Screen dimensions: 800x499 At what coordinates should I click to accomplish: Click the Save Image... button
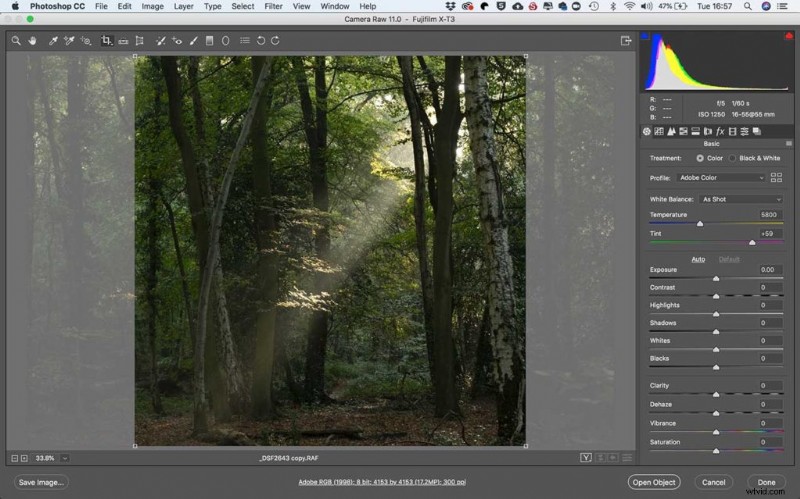pos(41,482)
